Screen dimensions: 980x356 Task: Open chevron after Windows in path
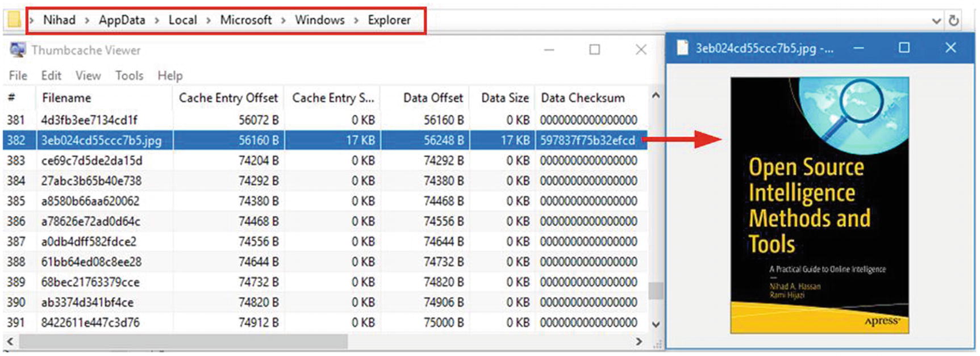(x=356, y=20)
